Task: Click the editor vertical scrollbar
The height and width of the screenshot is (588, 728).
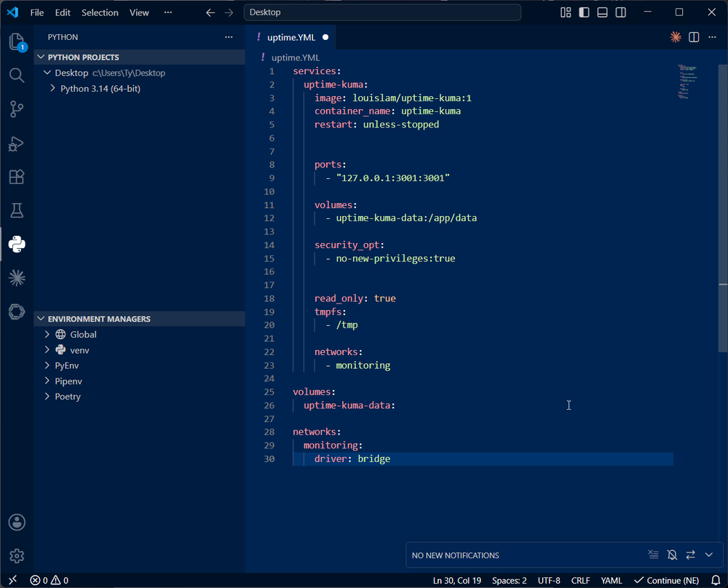Action: (723, 209)
